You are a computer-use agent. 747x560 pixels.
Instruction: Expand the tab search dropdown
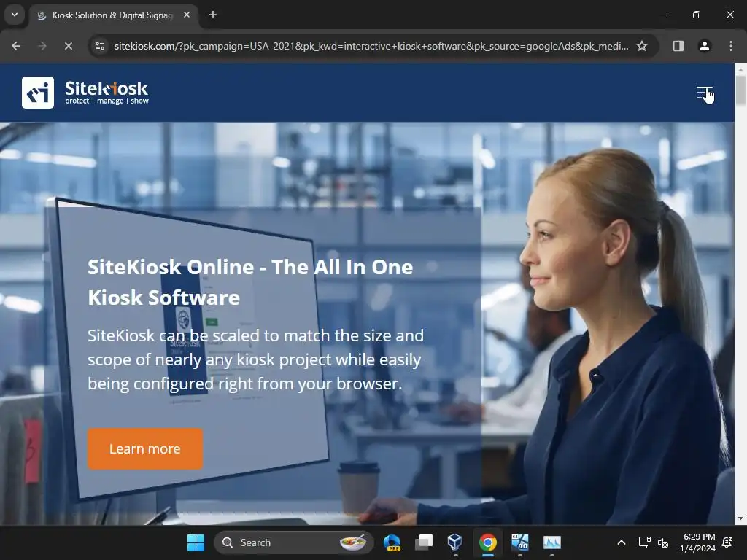(15, 15)
